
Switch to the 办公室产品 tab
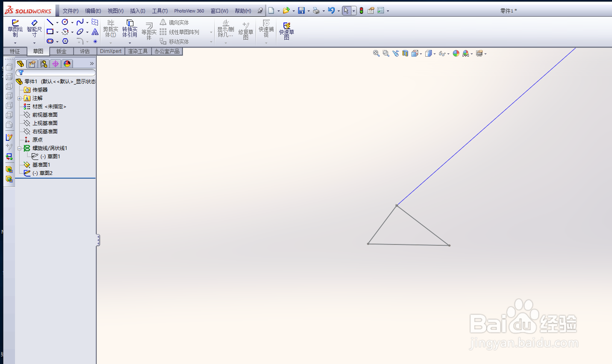point(167,51)
